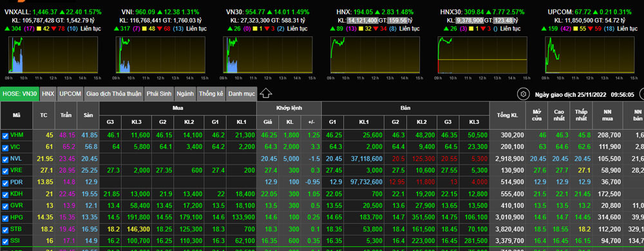Click VHM matched price 46.25
Image resolution: width=644 pixels, height=251 pixels.
(x=269, y=135)
